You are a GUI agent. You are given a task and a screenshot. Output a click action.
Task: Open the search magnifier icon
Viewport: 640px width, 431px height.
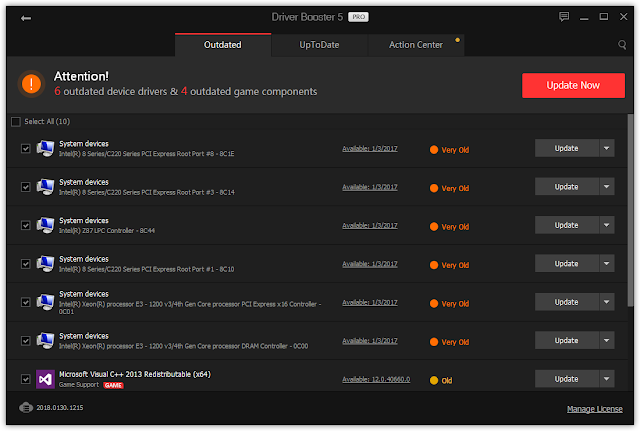click(x=622, y=44)
